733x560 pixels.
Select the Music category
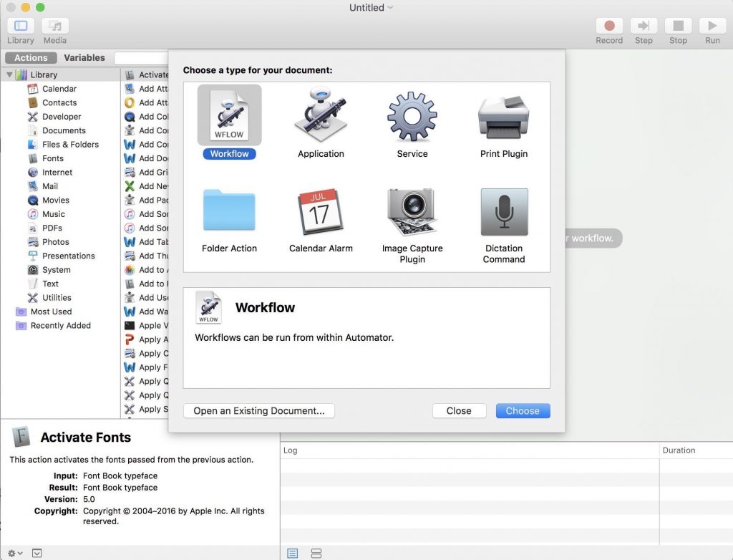54,214
